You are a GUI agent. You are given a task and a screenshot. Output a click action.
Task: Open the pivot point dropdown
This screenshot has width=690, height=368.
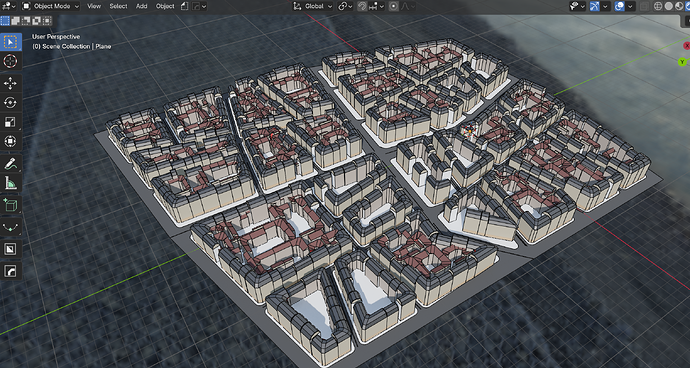[345, 6]
